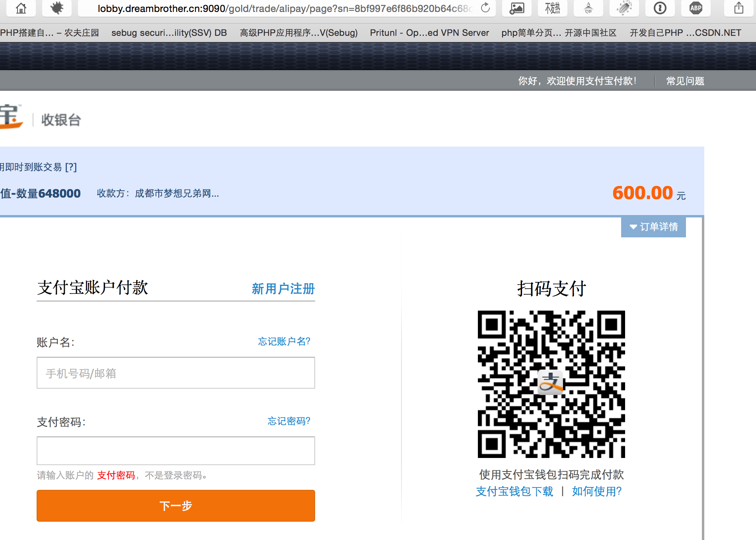Image resolution: width=756 pixels, height=540 pixels.
Task: Click the 新用户注册 registration link
Action: click(283, 289)
